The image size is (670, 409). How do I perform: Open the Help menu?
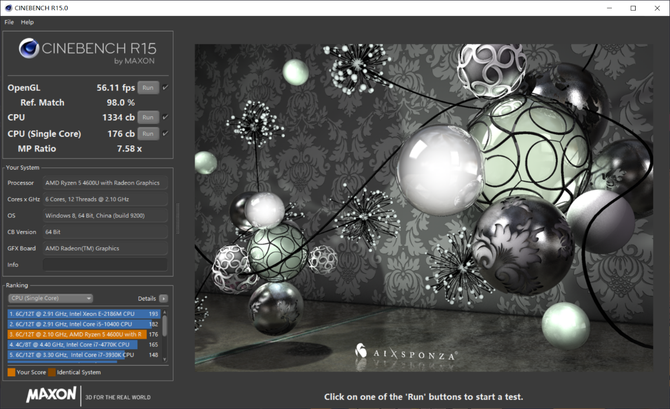coord(27,22)
